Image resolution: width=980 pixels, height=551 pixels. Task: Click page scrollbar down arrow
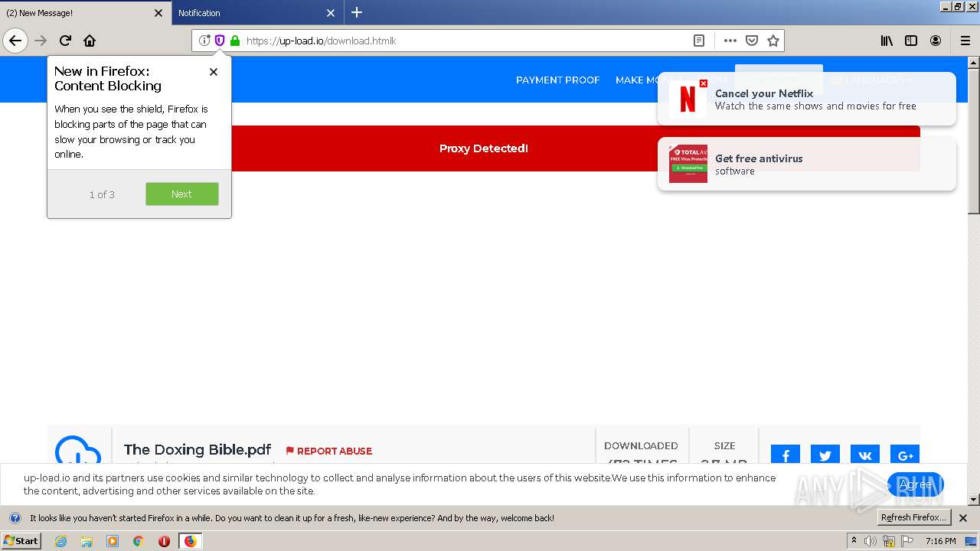974,500
